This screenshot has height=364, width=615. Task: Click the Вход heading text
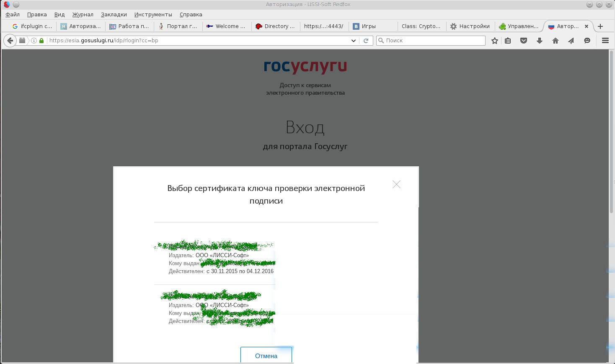point(305,127)
